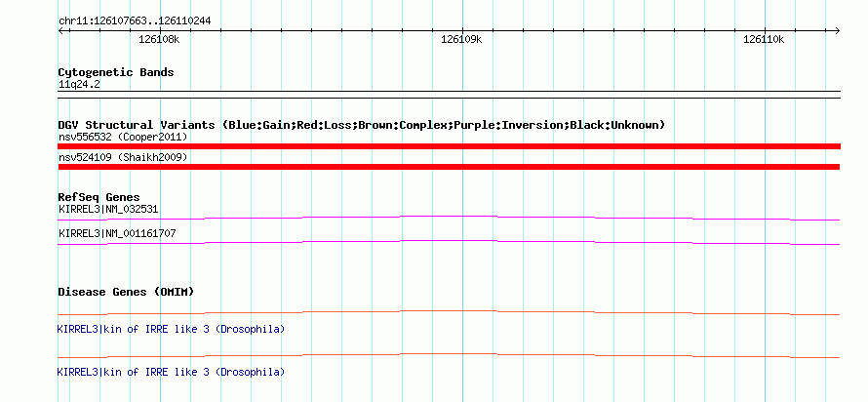Open the first KIRREL3|kin of IRRE like 3 link
This screenshot has height=402, width=868.
pos(171,330)
